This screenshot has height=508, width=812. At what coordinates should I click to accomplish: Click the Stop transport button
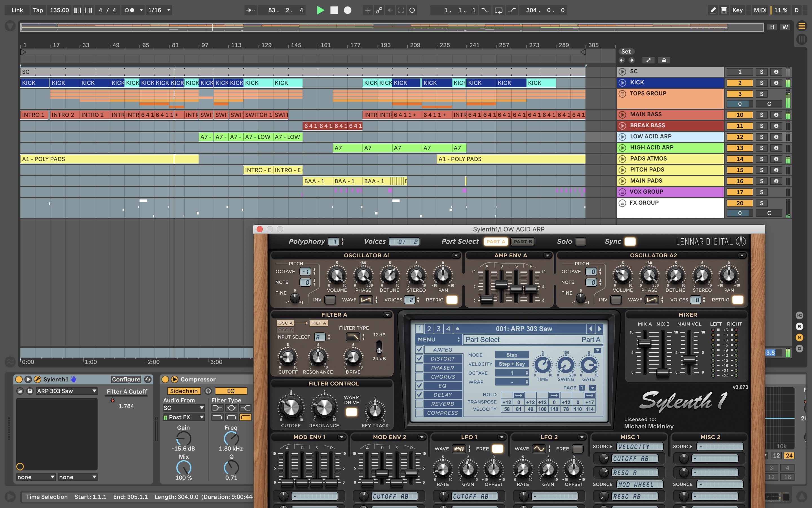(x=334, y=10)
